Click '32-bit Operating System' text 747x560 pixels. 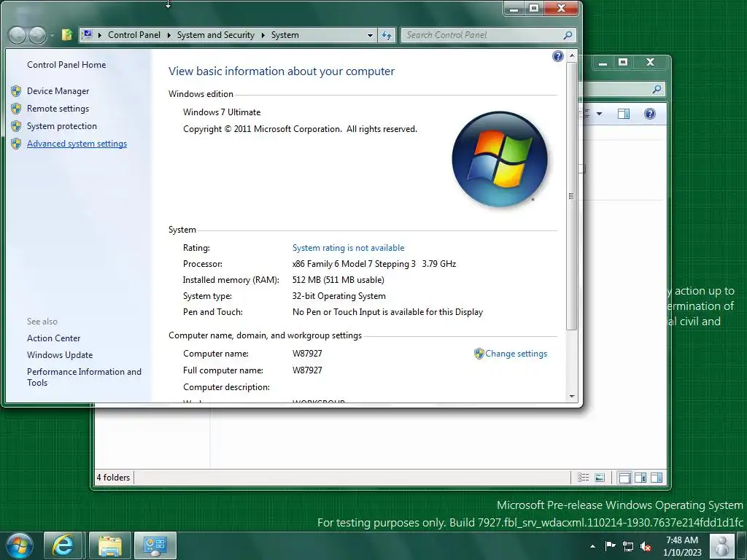click(338, 296)
